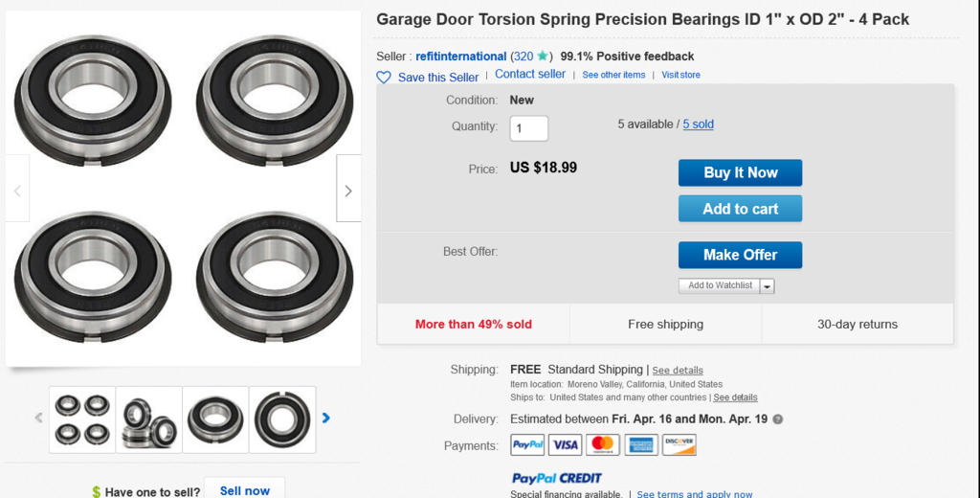Viewport: 980px width, 498px height.
Task: Open the Add to Watchlist dropdown arrow
Action: pyautogui.click(x=768, y=286)
